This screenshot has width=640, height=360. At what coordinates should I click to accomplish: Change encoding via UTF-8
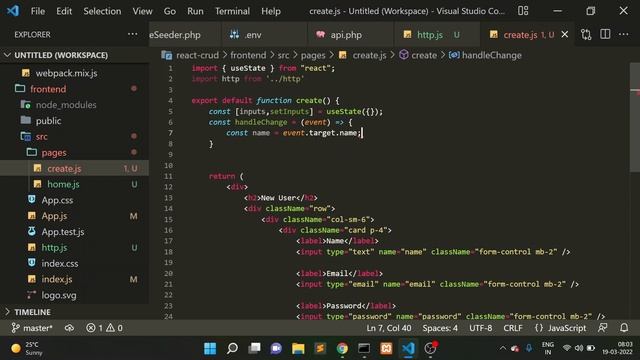click(480, 328)
